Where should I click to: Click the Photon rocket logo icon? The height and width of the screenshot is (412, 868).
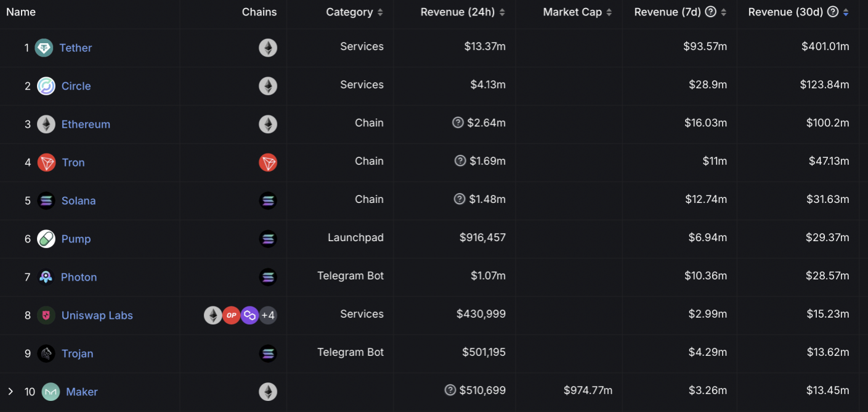(46, 277)
